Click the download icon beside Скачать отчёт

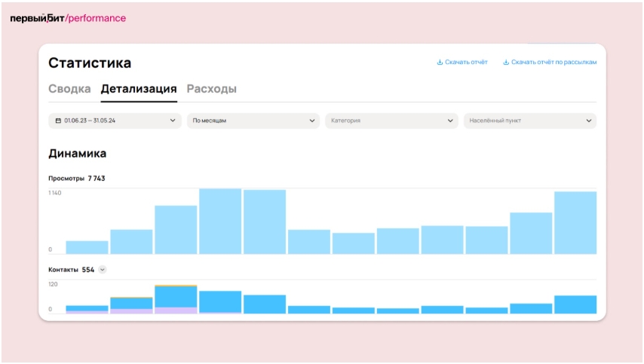pos(440,63)
